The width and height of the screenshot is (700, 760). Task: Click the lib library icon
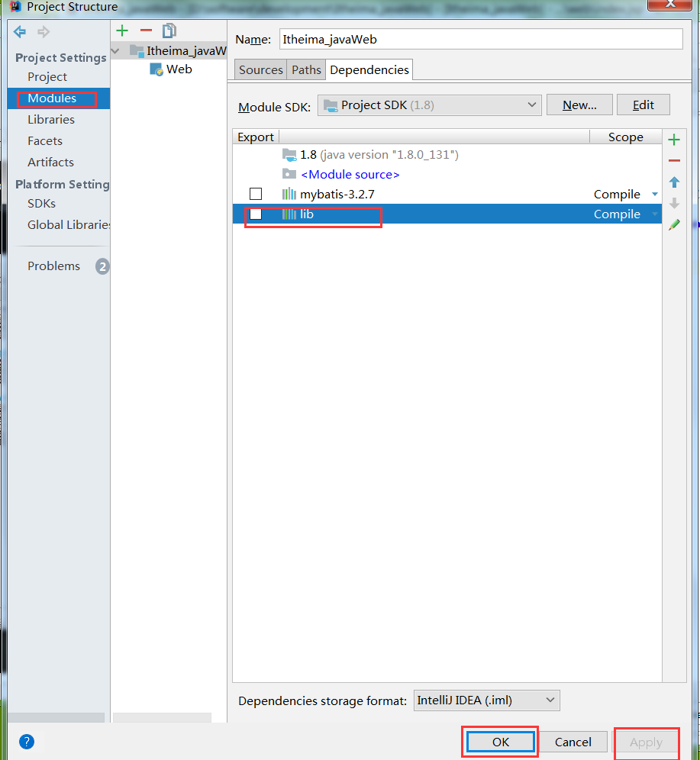coord(289,214)
